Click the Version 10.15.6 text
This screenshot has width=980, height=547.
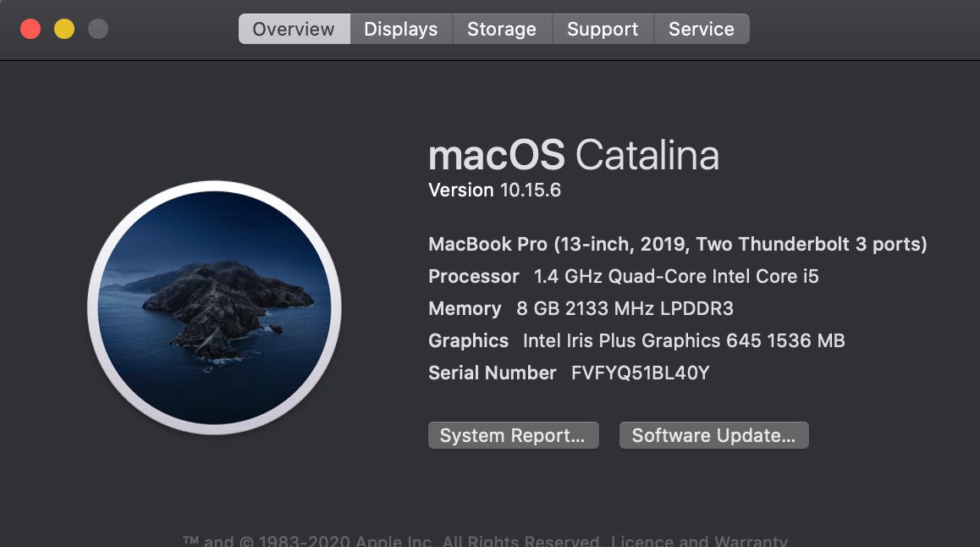click(x=495, y=191)
